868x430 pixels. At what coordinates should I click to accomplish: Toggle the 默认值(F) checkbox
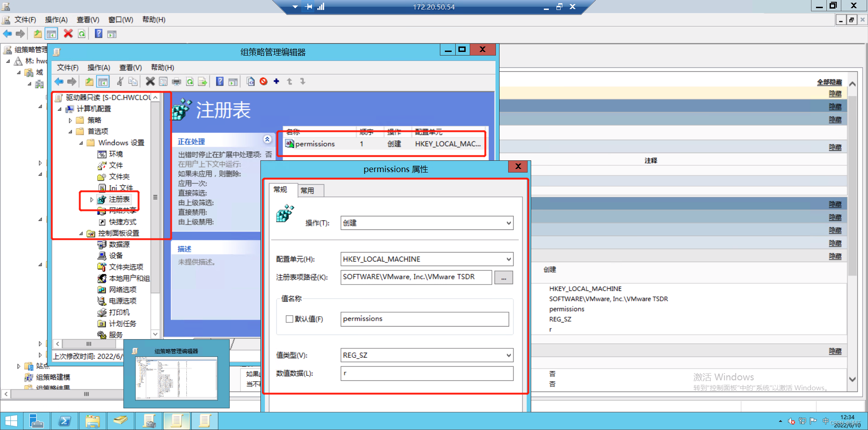click(289, 319)
